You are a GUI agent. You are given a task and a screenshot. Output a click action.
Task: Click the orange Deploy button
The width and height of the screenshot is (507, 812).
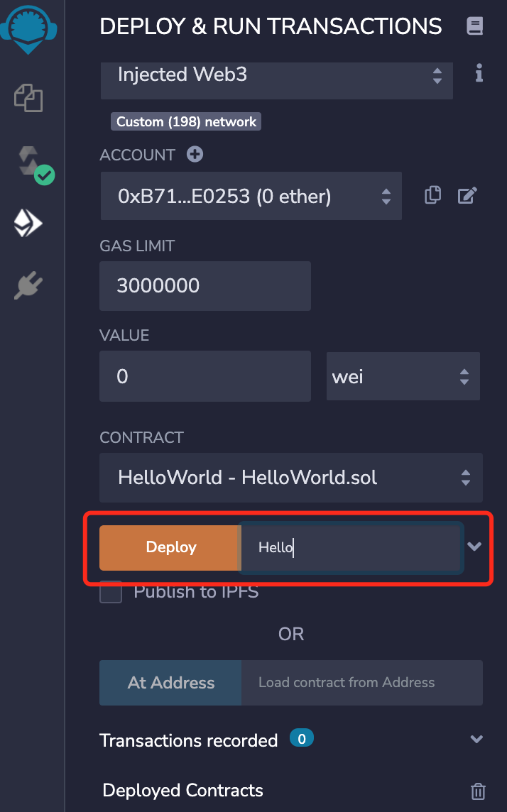pos(170,548)
